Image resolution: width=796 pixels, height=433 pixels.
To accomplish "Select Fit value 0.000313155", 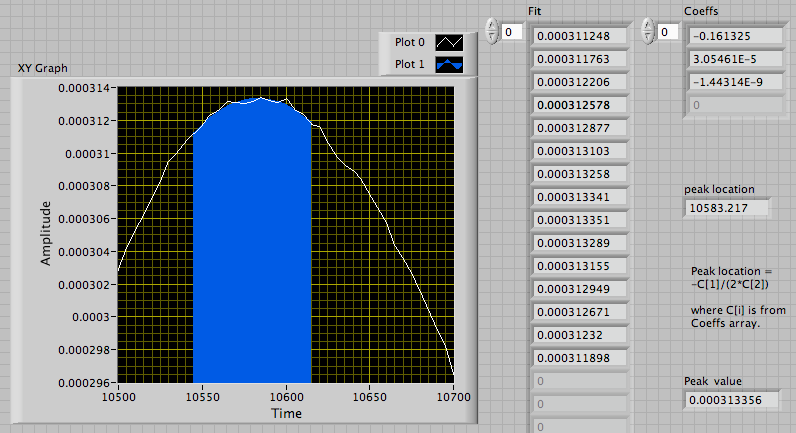I will (579, 266).
